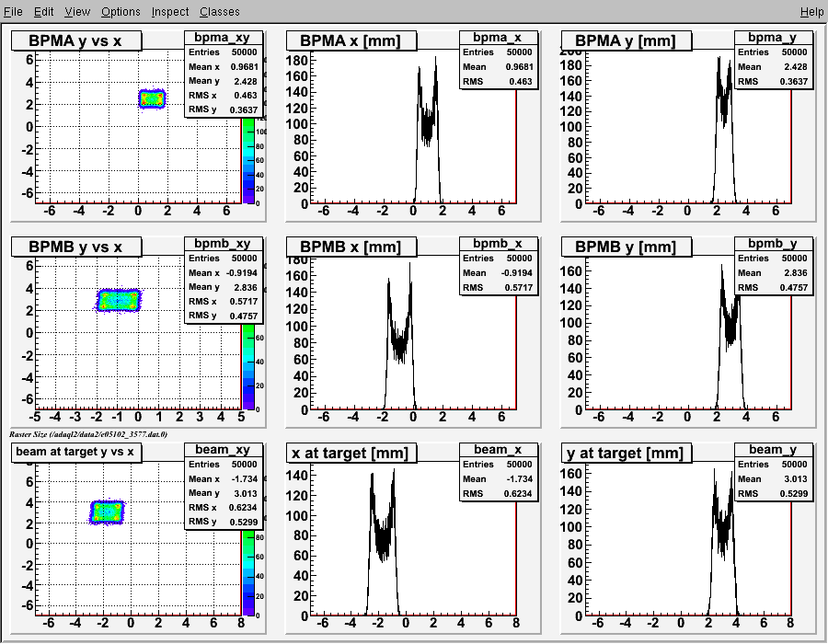Click the beam spot in beam at target plot
828x644 pixels.
pos(108,512)
